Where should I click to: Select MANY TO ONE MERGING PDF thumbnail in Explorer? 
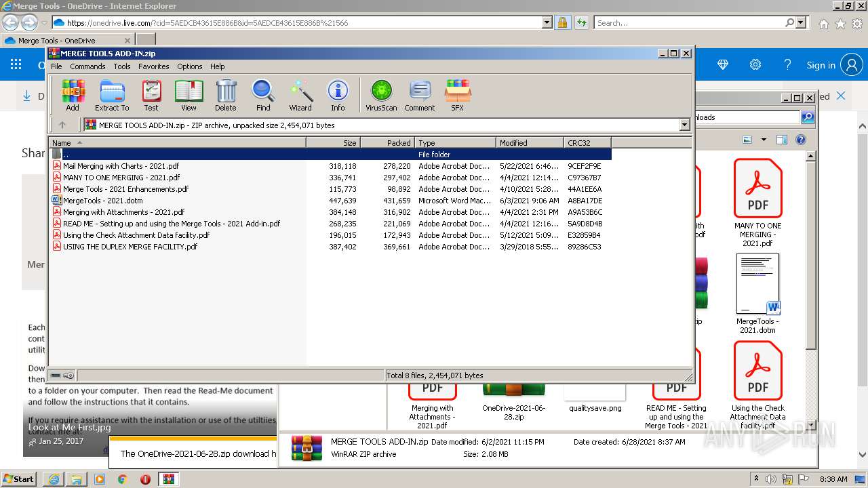pyautogui.click(x=757, y=203)
